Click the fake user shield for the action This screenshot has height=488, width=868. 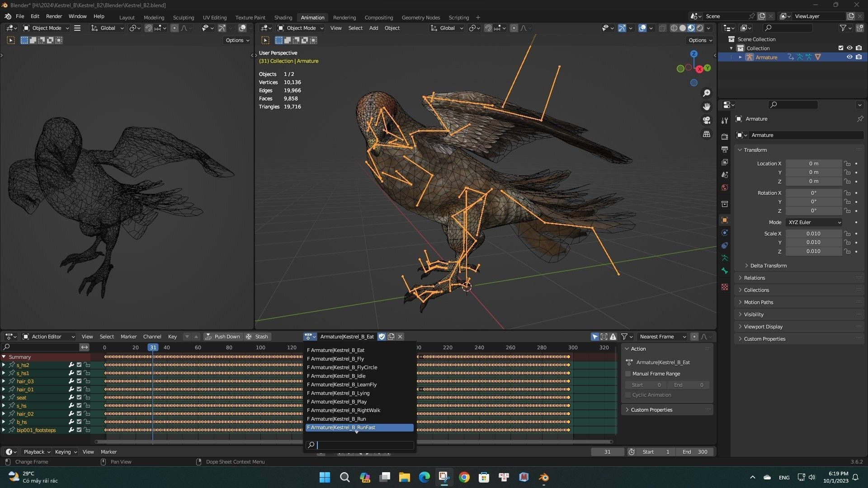pyautogui.click(x=382, y=337)
